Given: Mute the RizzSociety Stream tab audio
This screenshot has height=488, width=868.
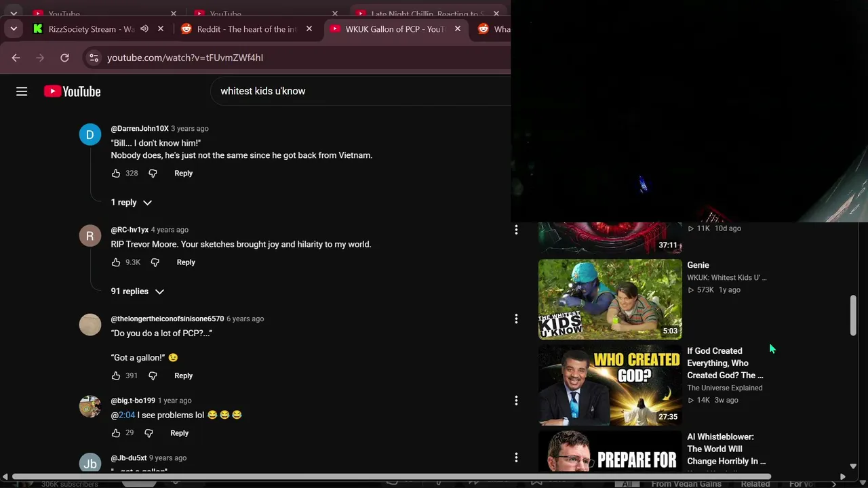Looking at the screenshot, I should pos(144,29).
